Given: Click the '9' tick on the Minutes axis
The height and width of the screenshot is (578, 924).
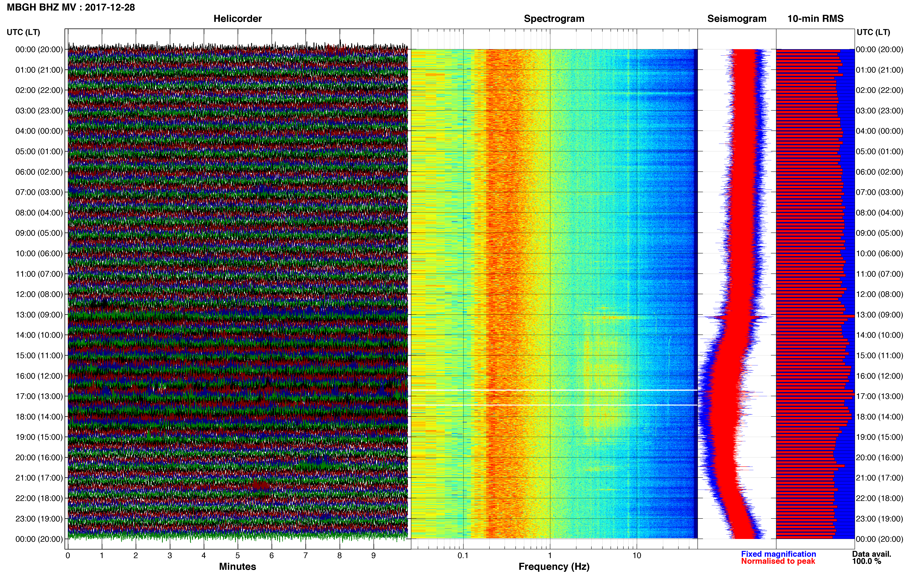Looking at the screenshot, I should (373, 556).
